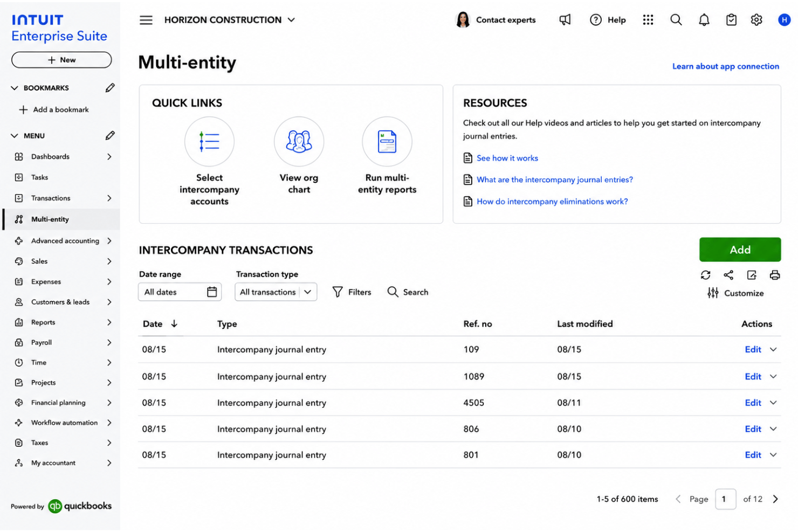Screen dimensions: 798x532
Task: Search intercompany transactions
Action: tap(408, 292)
